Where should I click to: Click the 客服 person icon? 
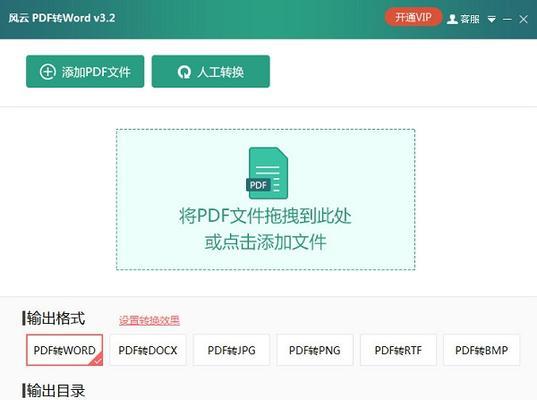[x=452, y=19]
